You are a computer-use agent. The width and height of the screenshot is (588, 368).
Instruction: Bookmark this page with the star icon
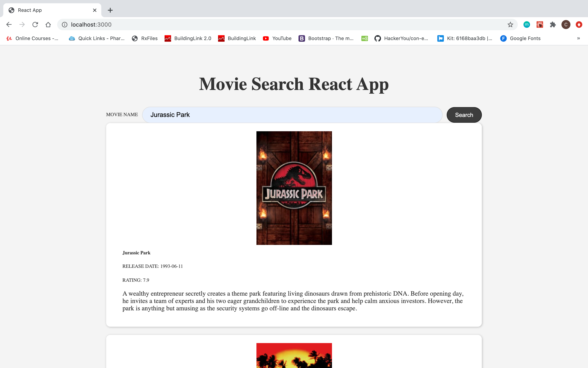coord(510,25)
